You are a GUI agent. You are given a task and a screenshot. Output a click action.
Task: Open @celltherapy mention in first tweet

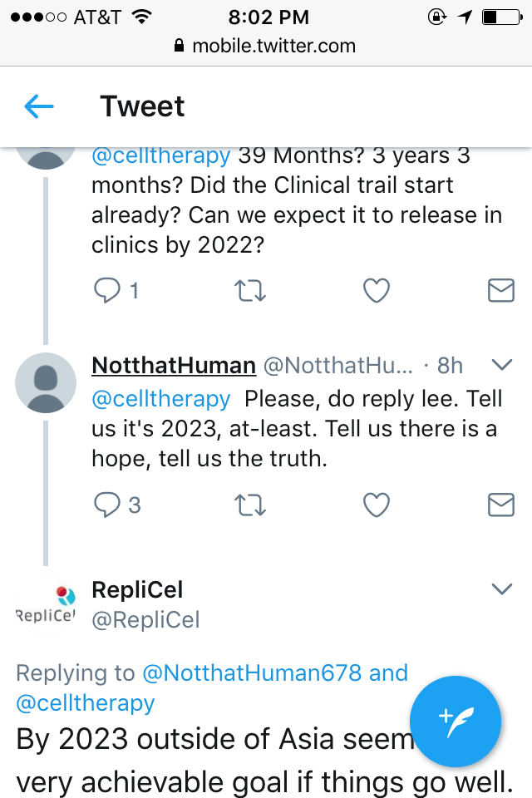click(160, 155)
